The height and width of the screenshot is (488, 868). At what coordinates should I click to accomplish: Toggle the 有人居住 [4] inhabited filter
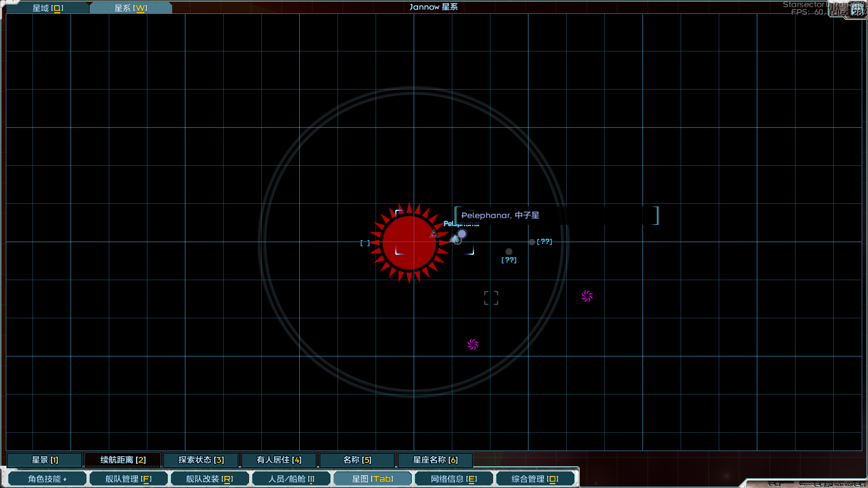point(279,460)
